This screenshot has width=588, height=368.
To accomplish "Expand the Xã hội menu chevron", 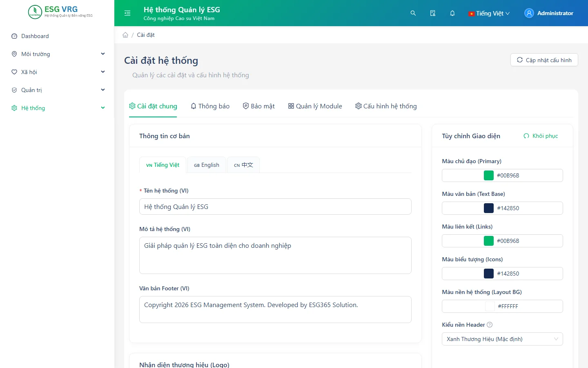I will coord(103,72).
